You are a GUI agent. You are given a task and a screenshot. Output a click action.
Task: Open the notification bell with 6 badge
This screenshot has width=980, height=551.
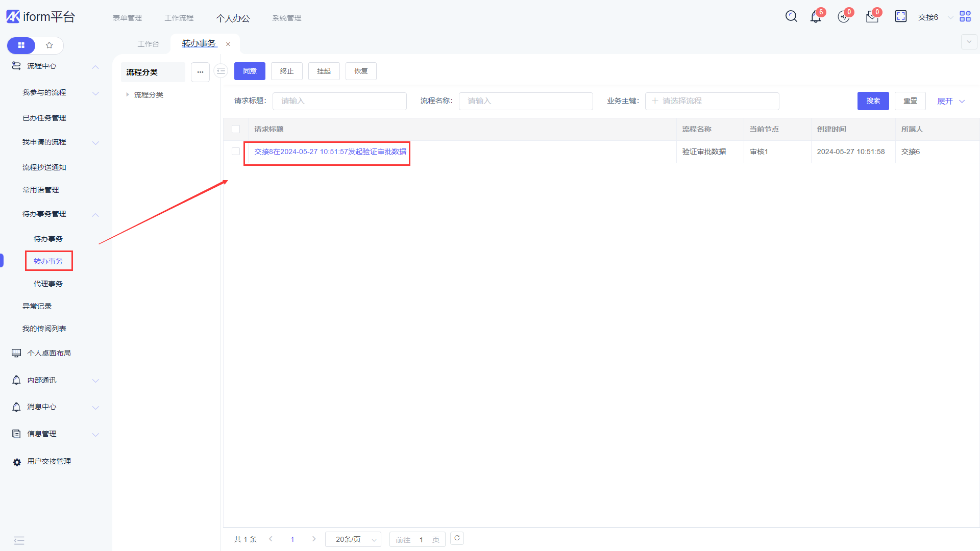tap(816, 17)
